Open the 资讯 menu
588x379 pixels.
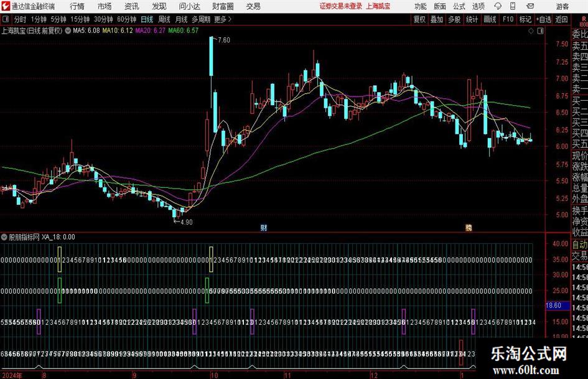132,6
